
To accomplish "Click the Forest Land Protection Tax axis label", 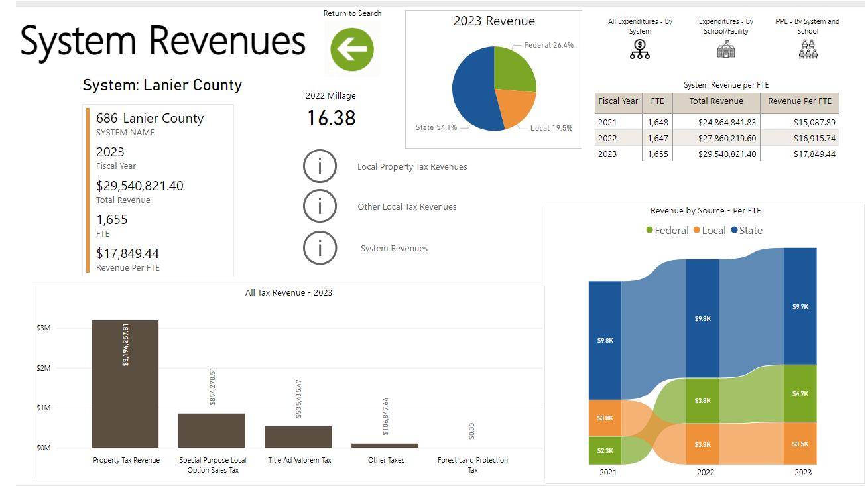I will 473,465.
